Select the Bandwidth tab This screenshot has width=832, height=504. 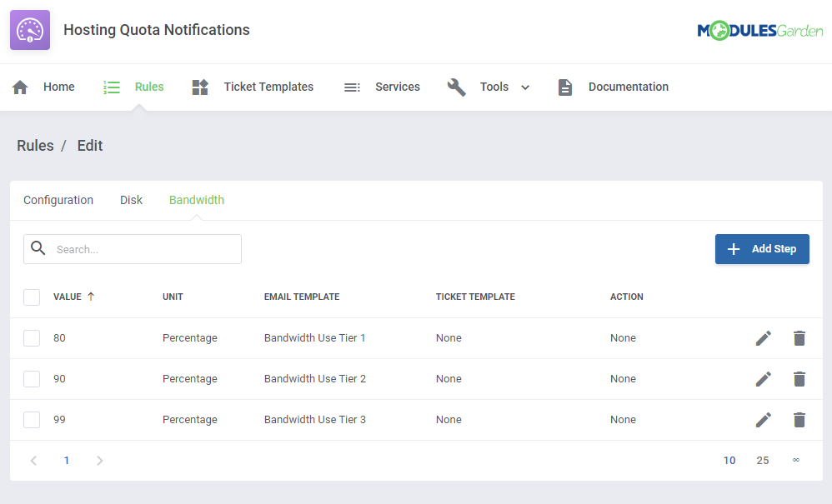pyautogui.click(x=197, y=200)
